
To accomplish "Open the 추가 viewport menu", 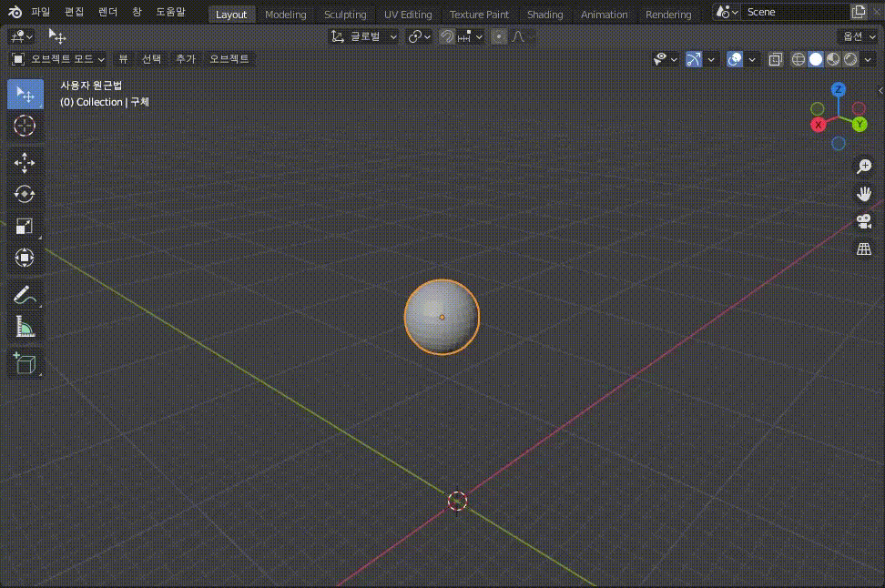I will point(185,58).
